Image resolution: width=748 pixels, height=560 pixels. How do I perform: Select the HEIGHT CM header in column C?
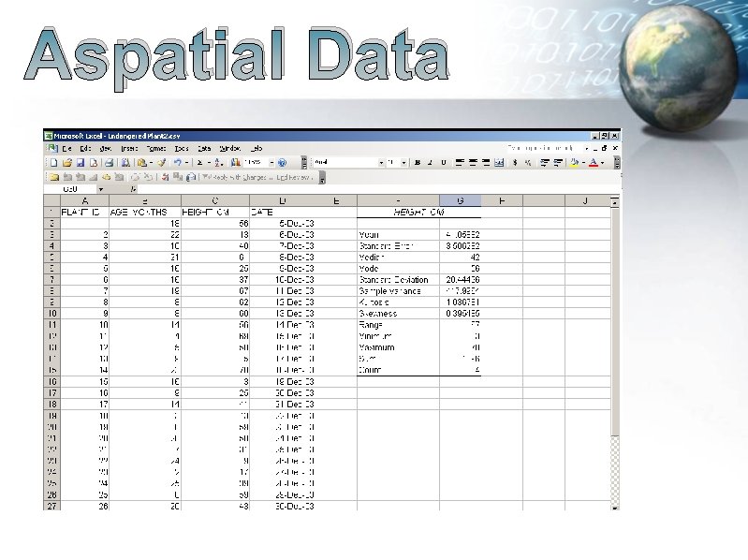click(215, 213)
